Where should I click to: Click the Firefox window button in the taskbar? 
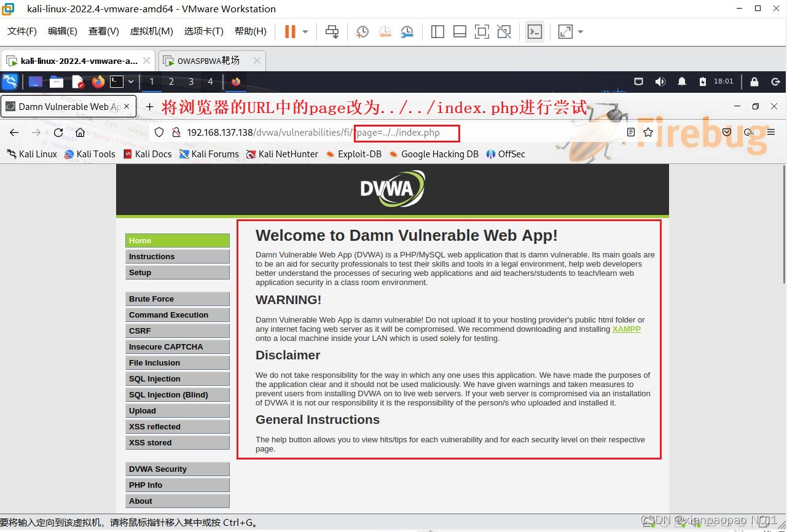pos(236,82)
